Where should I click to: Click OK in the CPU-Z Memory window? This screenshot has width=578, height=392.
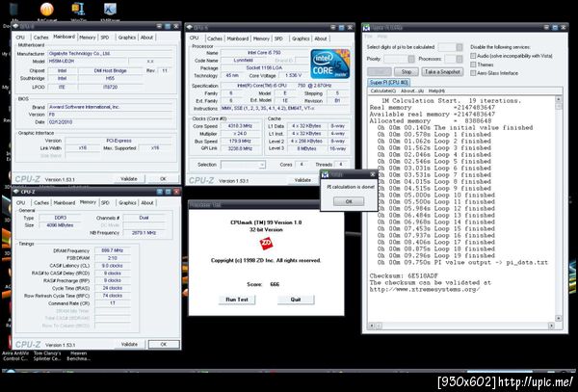(164, 344)
